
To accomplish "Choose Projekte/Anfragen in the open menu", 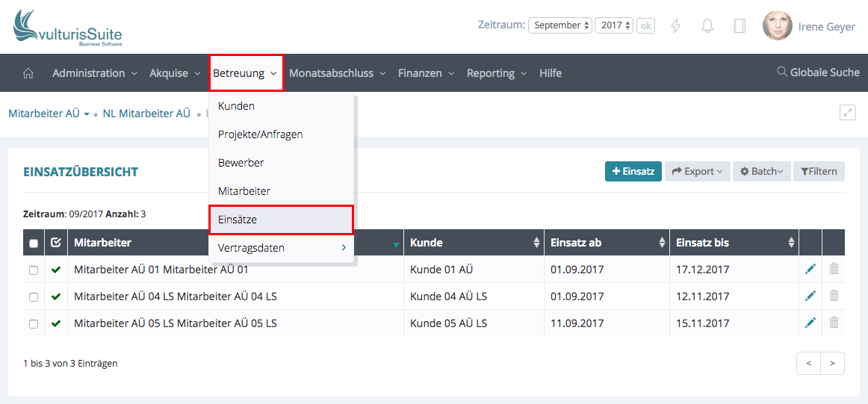I will coord(260,134).
